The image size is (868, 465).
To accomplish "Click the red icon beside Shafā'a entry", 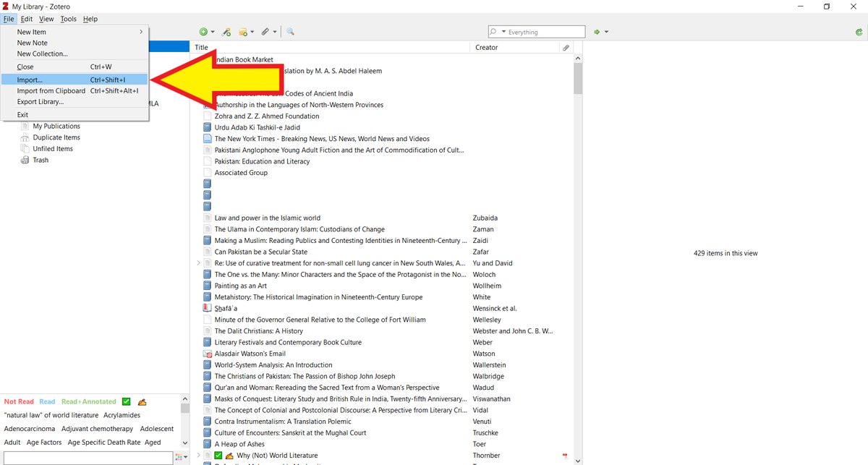I will [208, 308].
